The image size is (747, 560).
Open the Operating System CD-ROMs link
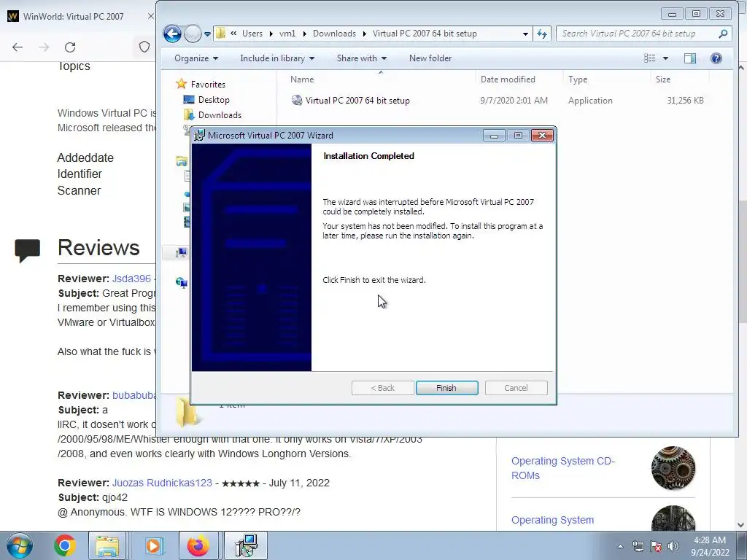click(563, 468)
